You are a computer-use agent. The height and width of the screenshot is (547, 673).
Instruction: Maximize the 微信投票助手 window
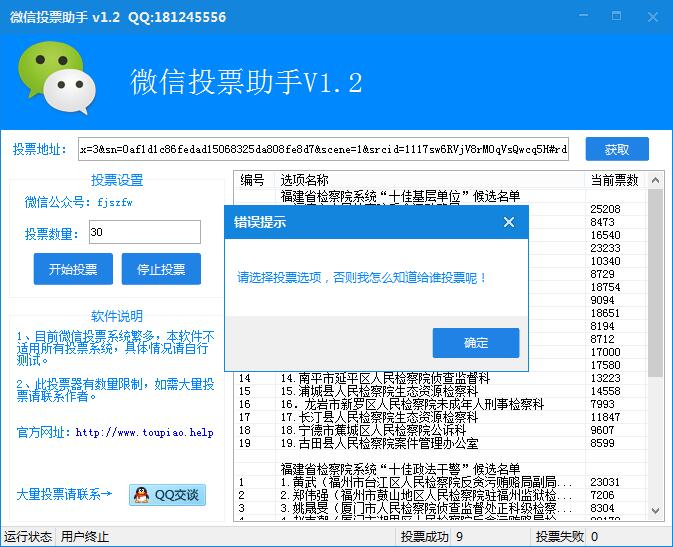tap(616, 16)
